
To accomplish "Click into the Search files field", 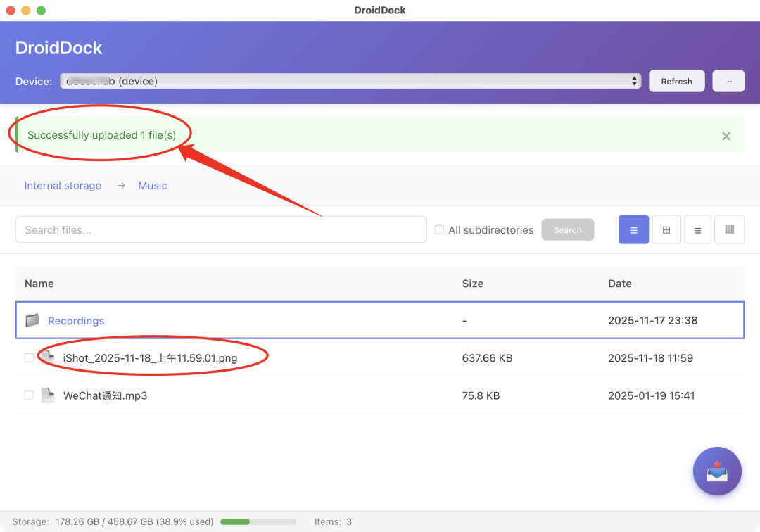I will (221, 229).
